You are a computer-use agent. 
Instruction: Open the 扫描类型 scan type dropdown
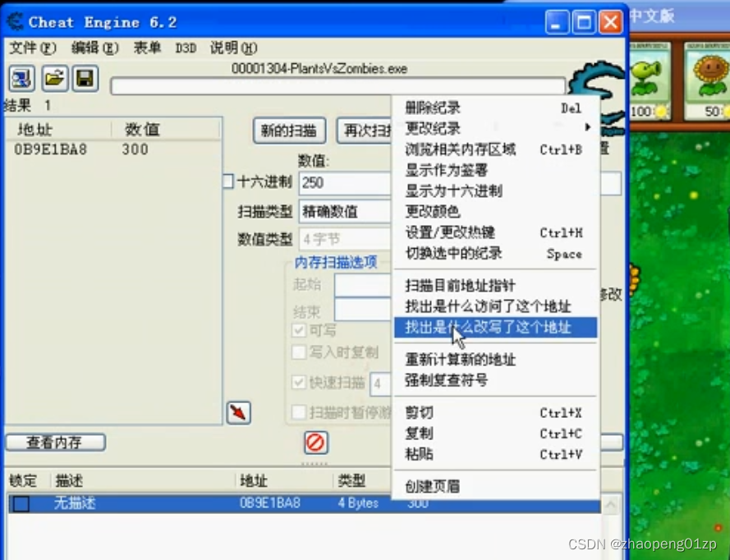(345, 212)
